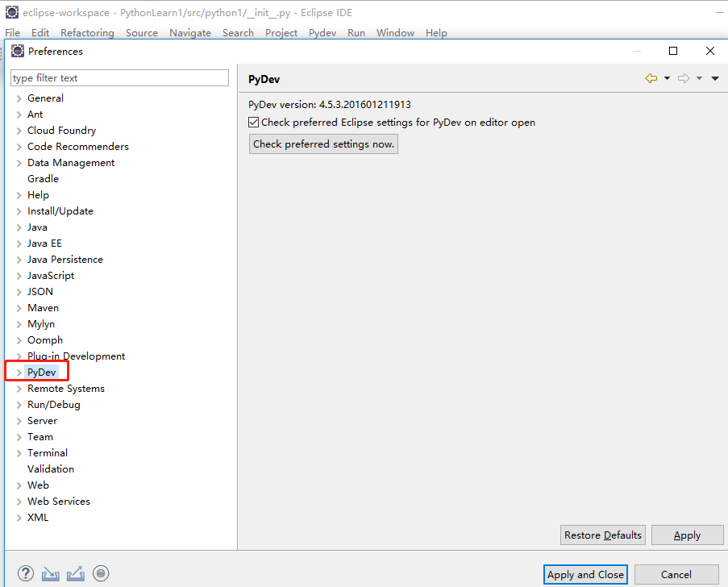Viewport: 728px width, 587px height.
Task: Select Help tree item in preferences
Action: [38, 195]
